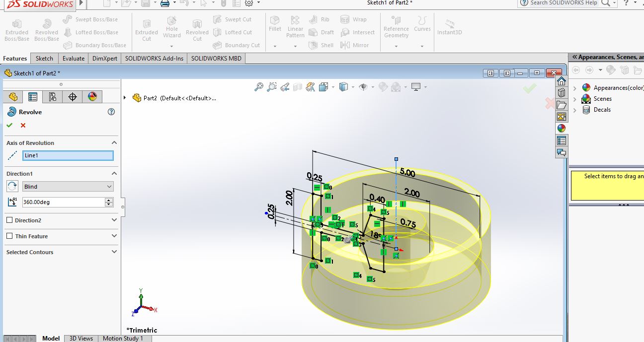Screen dimensions: 644x342
Task: Click the Previous View icon
Action: (285, 87)
